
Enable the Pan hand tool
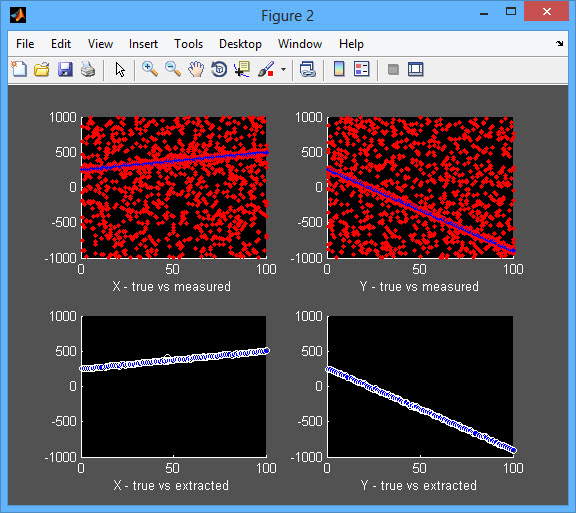point(196,69)
